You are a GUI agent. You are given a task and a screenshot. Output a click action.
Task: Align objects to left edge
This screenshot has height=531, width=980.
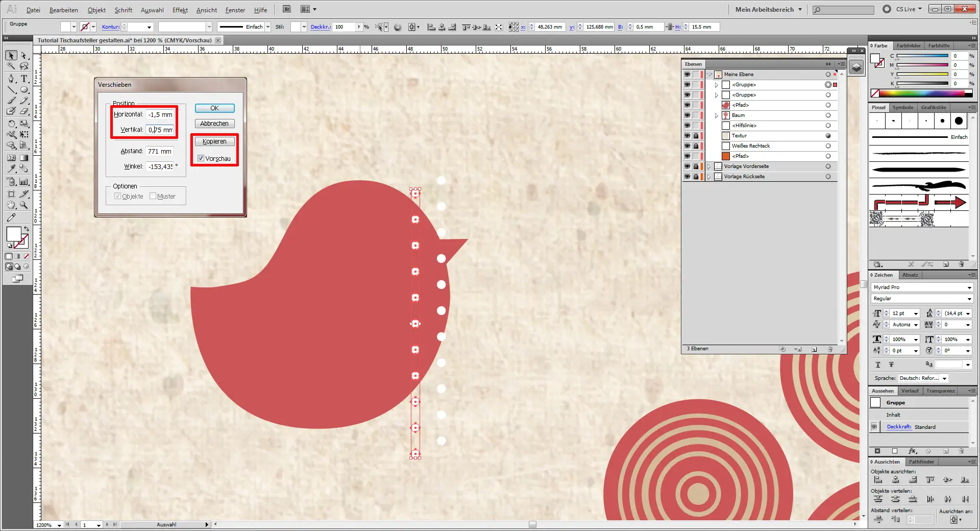(x=878, y=480)
